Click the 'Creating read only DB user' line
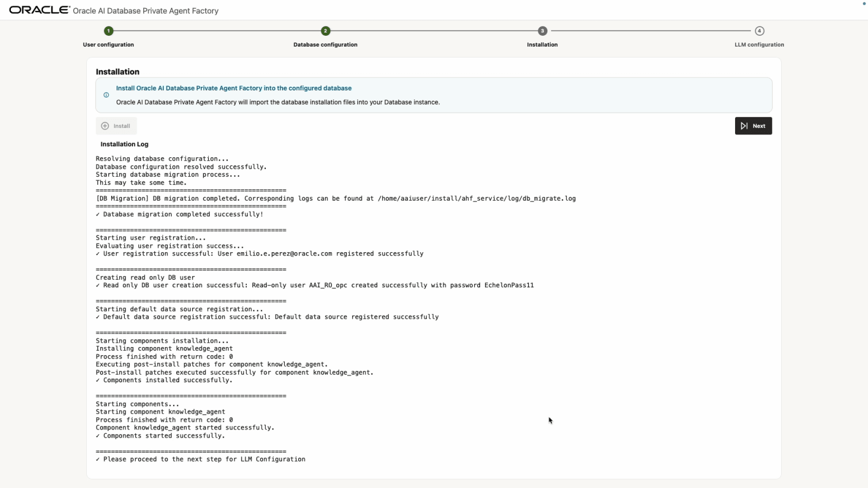868x488 pixels. (x=145, y=278)
